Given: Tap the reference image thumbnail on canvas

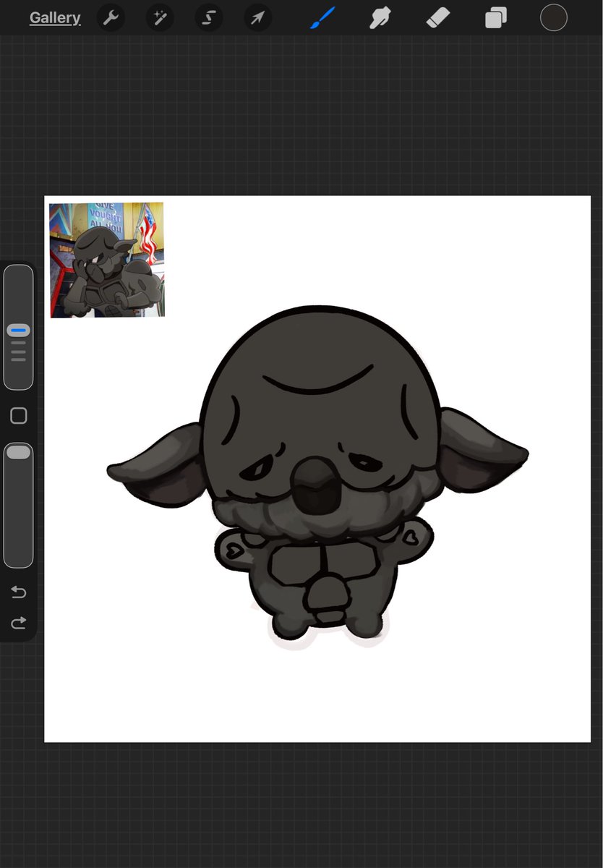Looking at the screenshot, I should (107, 260).
